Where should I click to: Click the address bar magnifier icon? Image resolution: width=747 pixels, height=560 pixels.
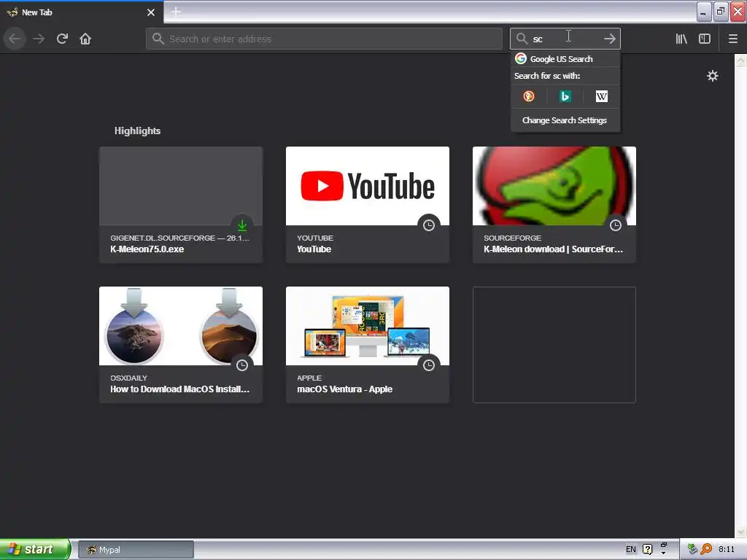coord(158,39)
